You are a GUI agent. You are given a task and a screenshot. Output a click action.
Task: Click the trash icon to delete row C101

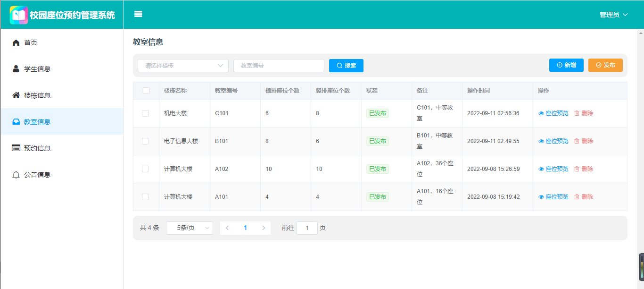(x=577, y=113)
